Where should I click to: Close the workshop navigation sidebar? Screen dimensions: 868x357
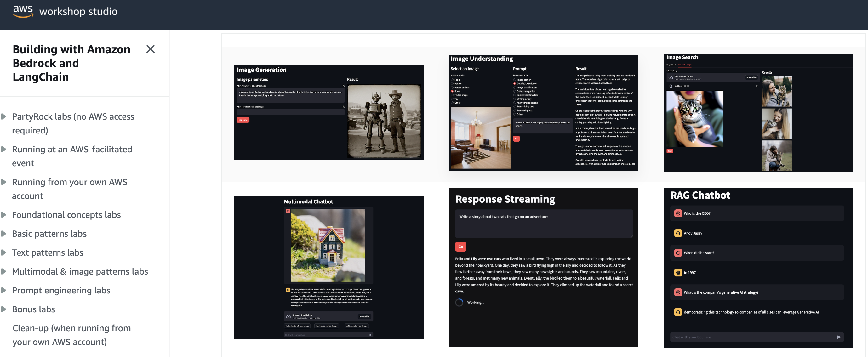click(150, 49)
